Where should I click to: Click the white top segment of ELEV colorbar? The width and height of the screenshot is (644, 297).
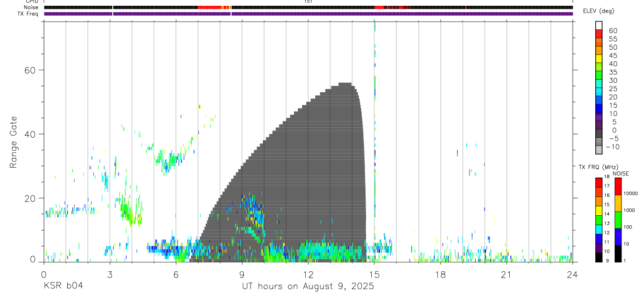[x=598, y=25]
